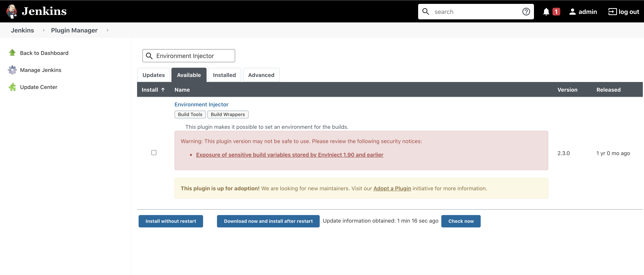644x275 pixels.
Task: Sort by the Released column header
Action: tap(608, 90)
